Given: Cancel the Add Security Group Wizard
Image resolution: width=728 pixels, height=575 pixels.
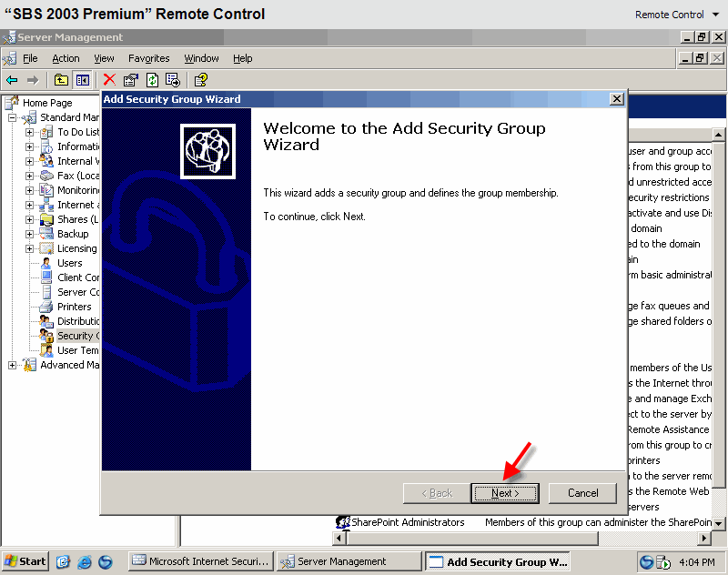Looking at the screenshot, I should tap(582, 493).
